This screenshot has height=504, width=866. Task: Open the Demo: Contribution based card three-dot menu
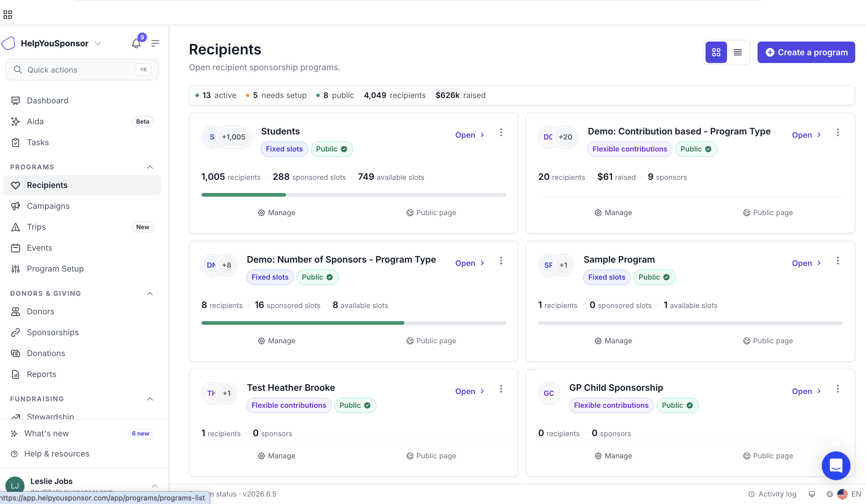(x=838, y=133)
